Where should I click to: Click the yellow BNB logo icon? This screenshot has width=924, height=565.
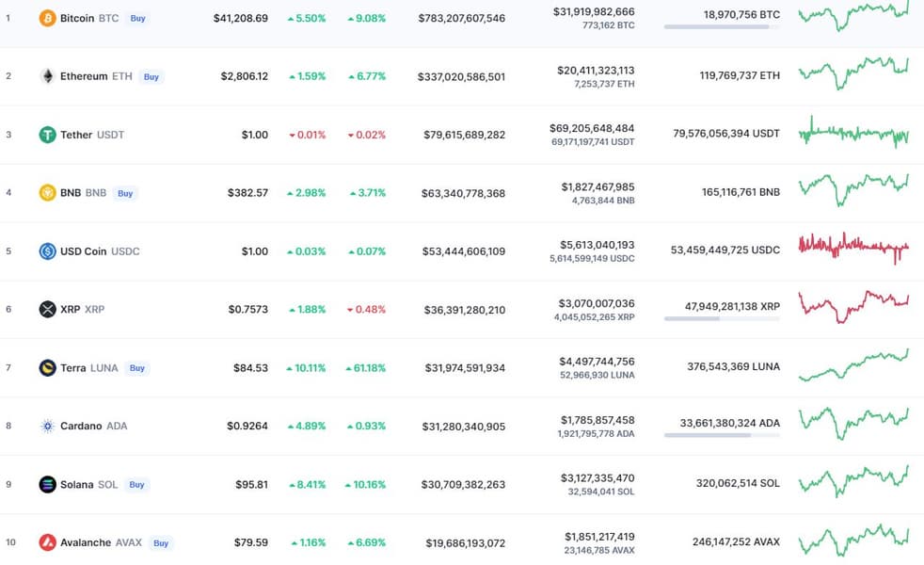click(x=47, y=193)
